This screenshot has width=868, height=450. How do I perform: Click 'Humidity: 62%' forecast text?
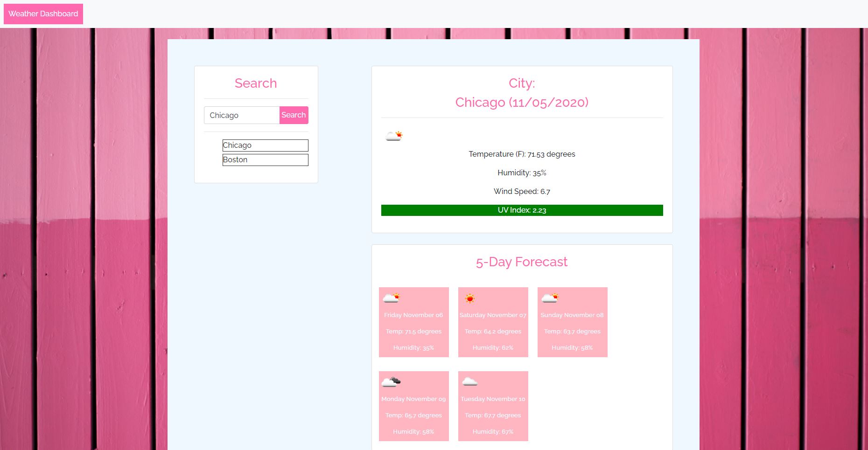point(493,348)
